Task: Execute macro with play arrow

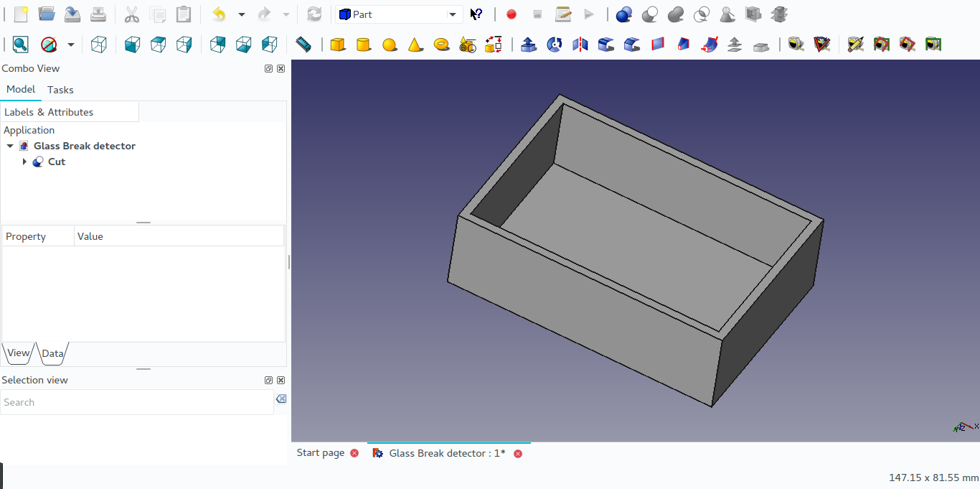Action: tap(589, 14)
